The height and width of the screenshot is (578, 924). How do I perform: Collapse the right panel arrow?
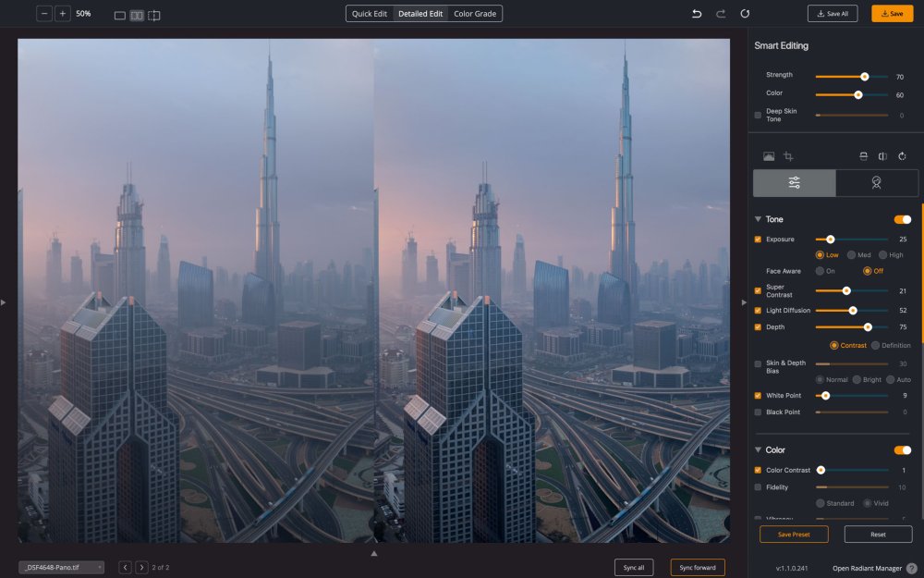(744, 302)
